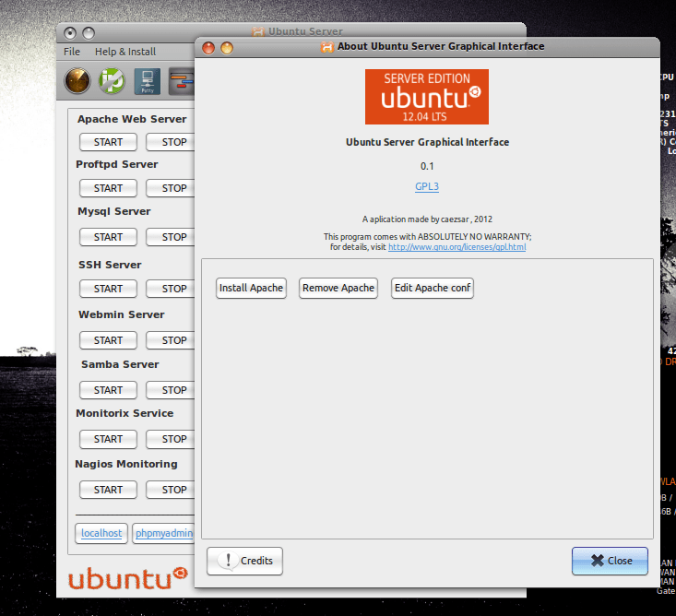Start the Webmin Server
676x616 pixels.
[108, 340]
